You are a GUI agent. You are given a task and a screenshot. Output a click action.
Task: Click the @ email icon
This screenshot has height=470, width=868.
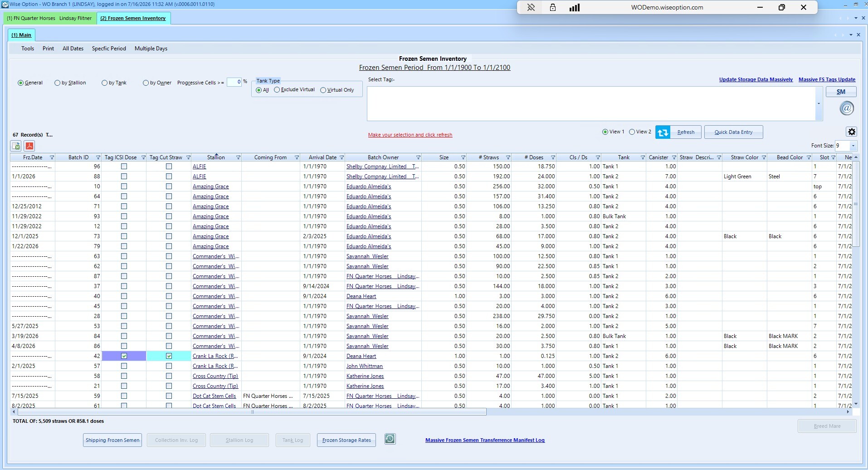(847, 108)
